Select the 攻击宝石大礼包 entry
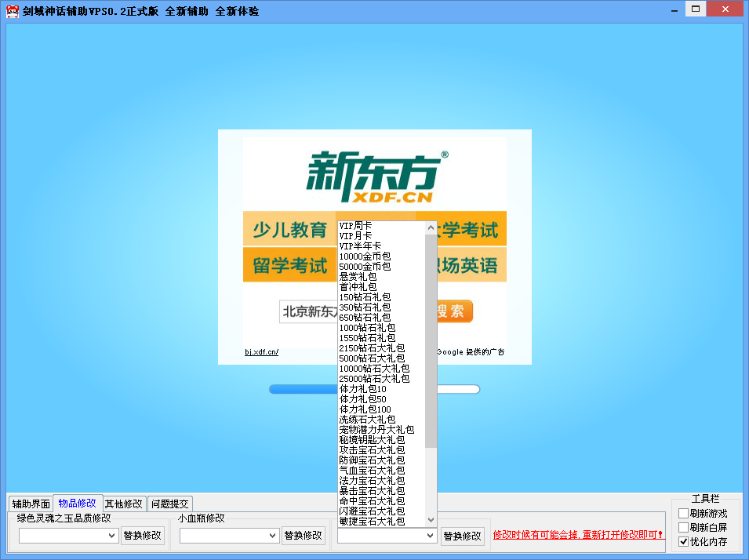 click(381, 450)
